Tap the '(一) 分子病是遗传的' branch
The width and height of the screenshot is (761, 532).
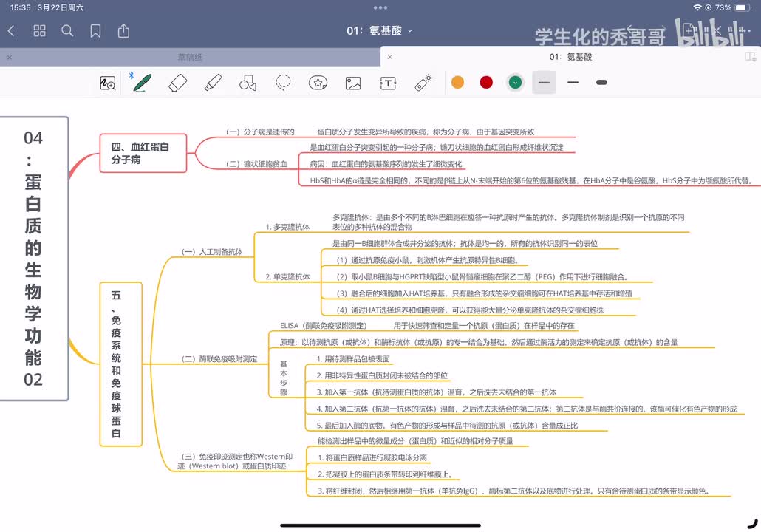point(260,132)
